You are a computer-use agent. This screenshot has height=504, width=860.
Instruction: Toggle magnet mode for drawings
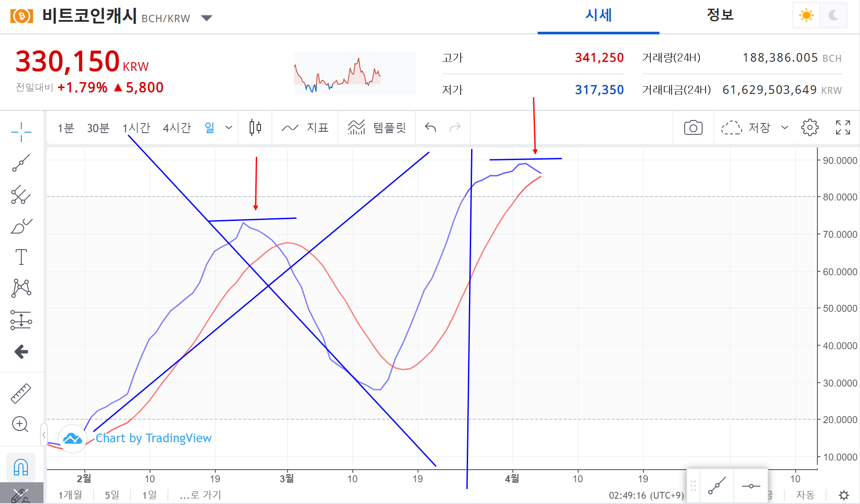tap(21, 467)
